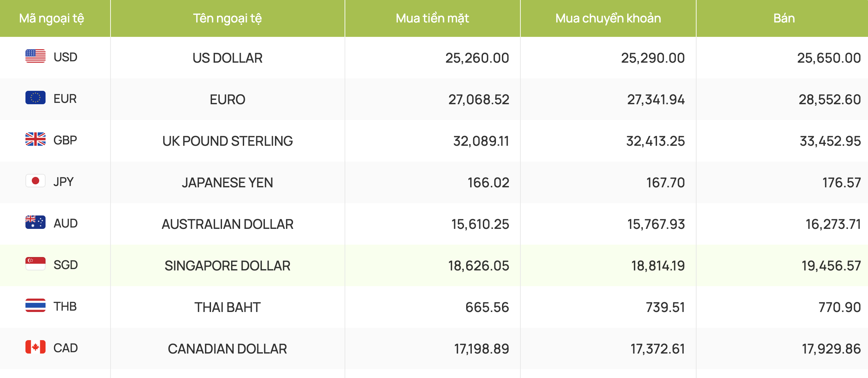Screen dimensions: 868x378
Task: Click GBP cash buy rate 32,089.11
Action: [481, 141]
